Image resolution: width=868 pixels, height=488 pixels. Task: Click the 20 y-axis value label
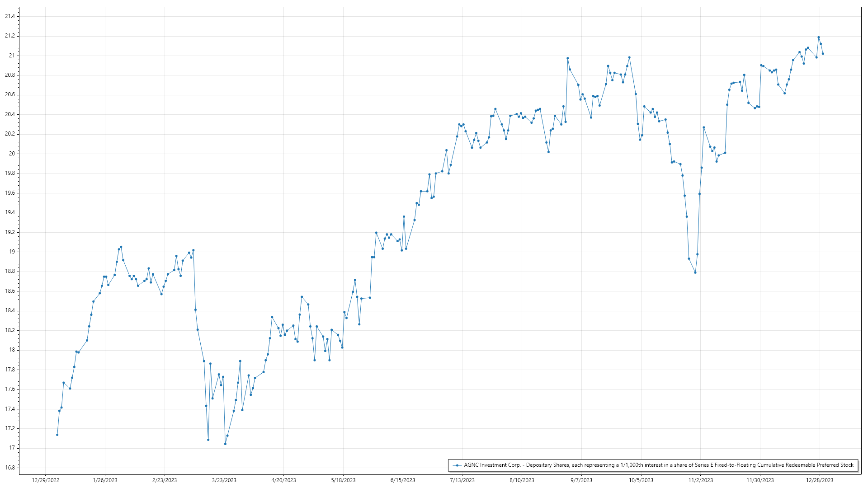coord(12,154)
